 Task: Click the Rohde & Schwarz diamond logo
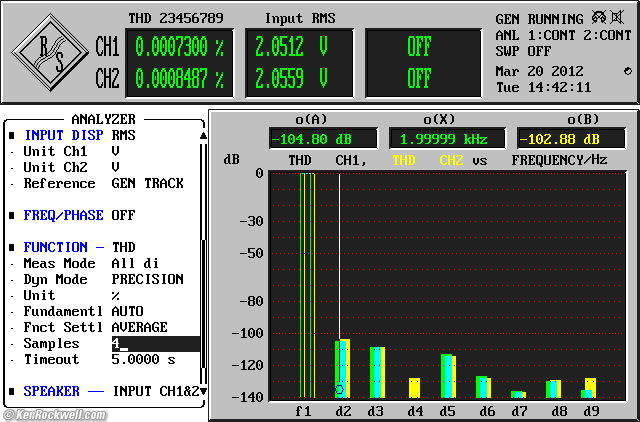[x=50, y=52]
